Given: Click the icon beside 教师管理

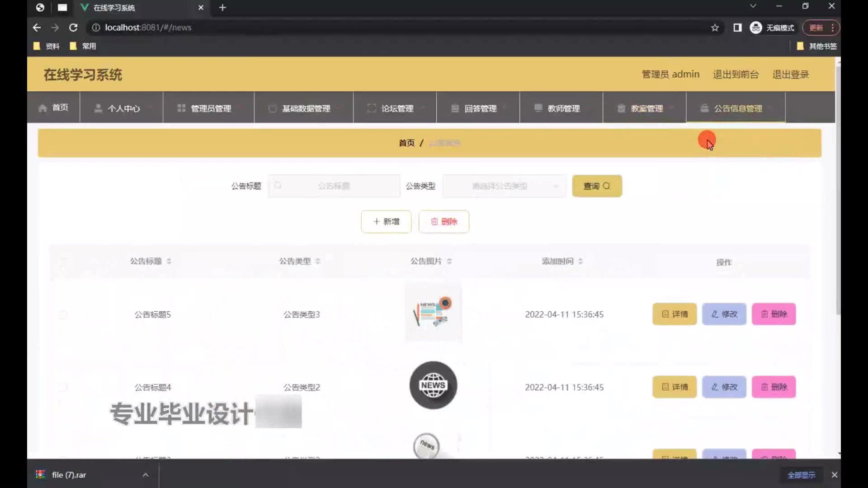Looking at the screenshot, I should tap(538, 108).
